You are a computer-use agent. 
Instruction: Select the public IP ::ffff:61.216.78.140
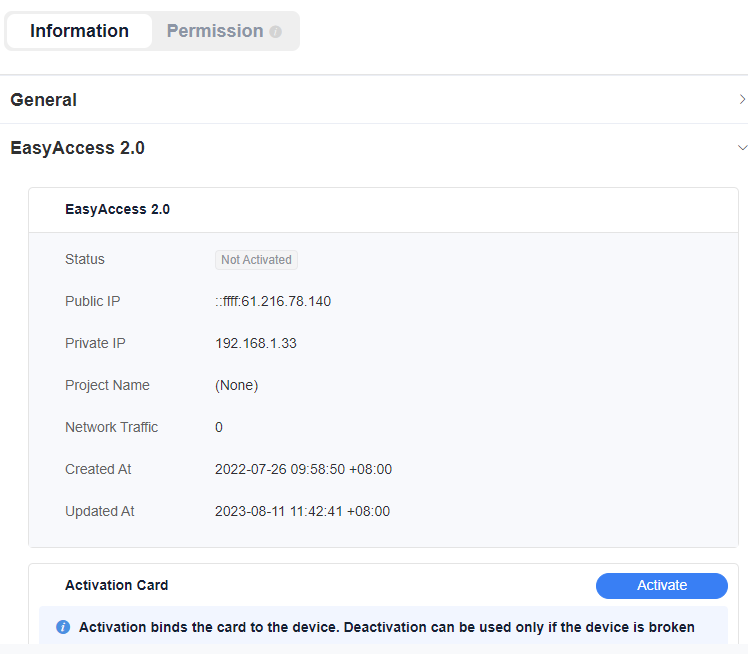(x=273, y=301)
